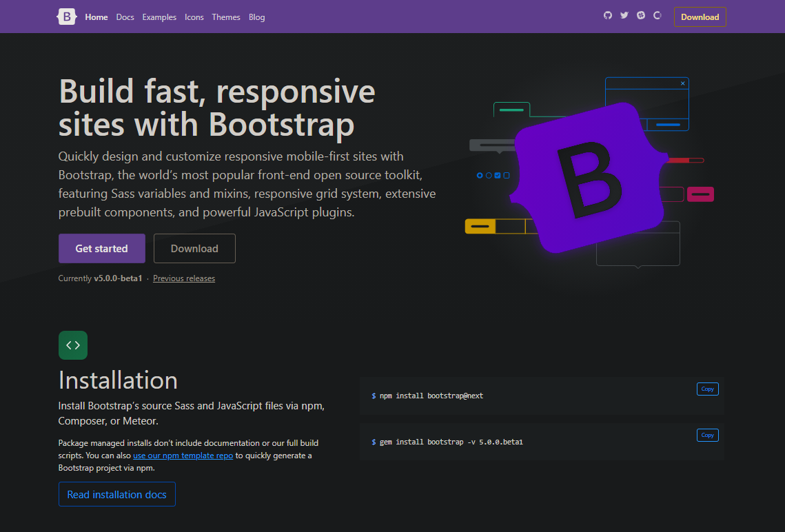This screenshot has width=785, height=532.
Task: Open Bootstrap's GitHub via the header icon
Action: (x=607, y=16)
